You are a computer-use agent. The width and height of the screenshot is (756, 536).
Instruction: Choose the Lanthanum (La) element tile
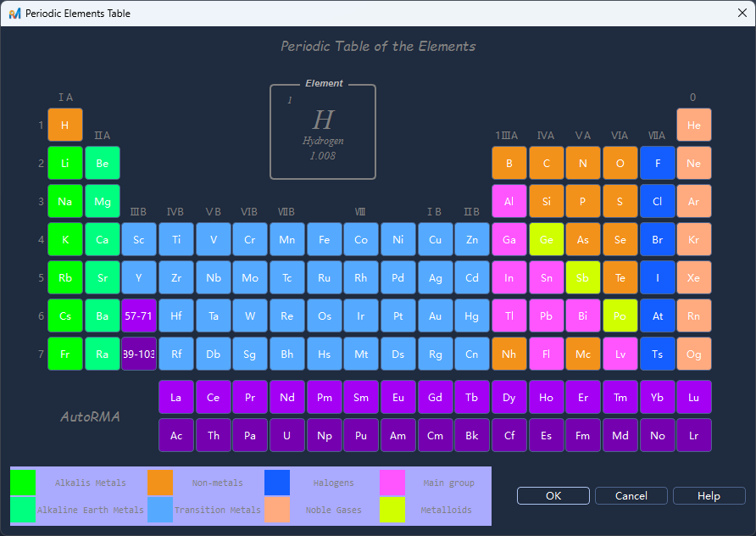[176, 397]
